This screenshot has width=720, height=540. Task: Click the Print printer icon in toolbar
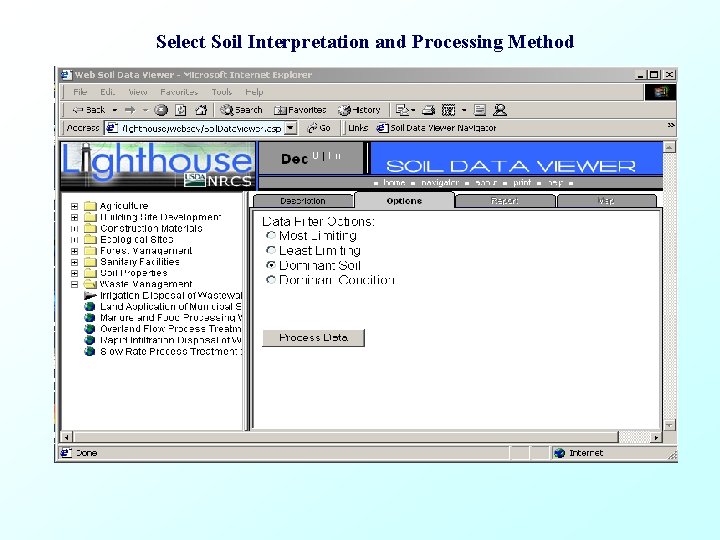pyautogui.click(x=428, y=110)
